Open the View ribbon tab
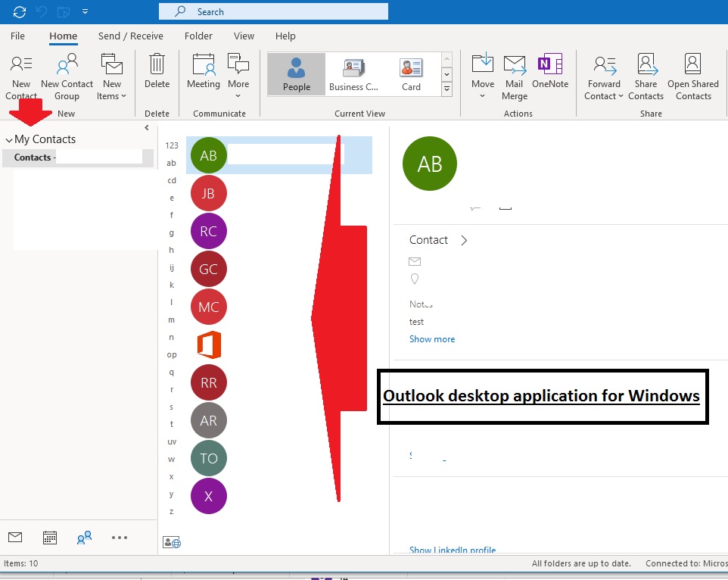This screenshot has height=580, width=728. point(244,36)
